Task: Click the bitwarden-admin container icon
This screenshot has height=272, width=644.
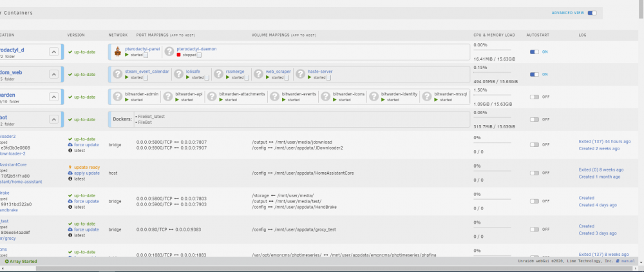Action: [118, 97]
